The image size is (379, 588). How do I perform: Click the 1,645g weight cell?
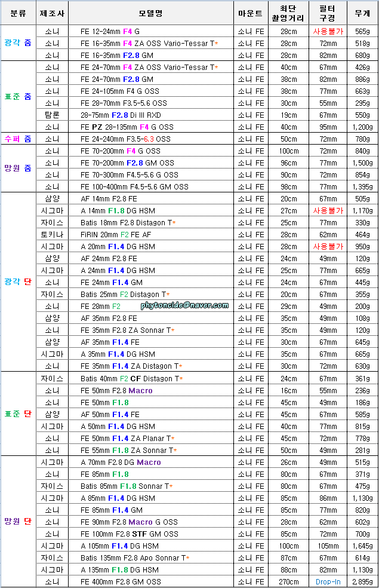tap(362, 546)
